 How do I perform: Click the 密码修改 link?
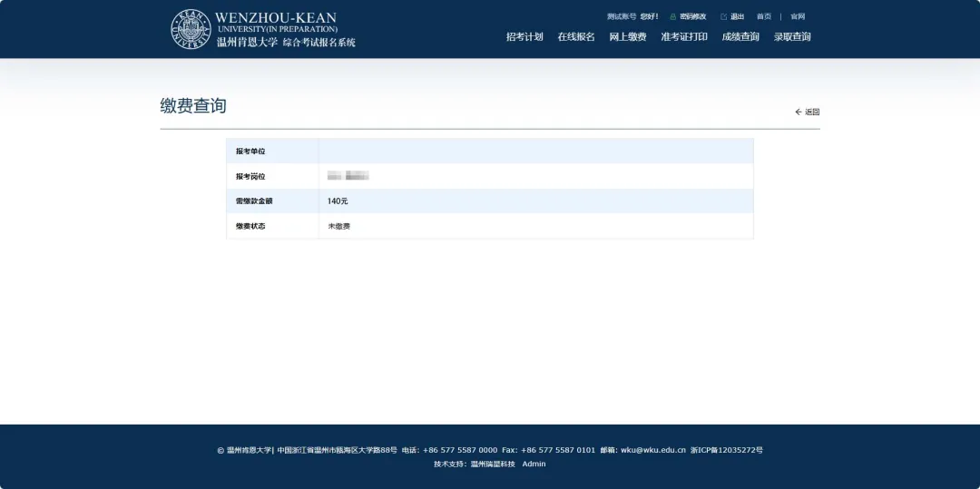693,16
